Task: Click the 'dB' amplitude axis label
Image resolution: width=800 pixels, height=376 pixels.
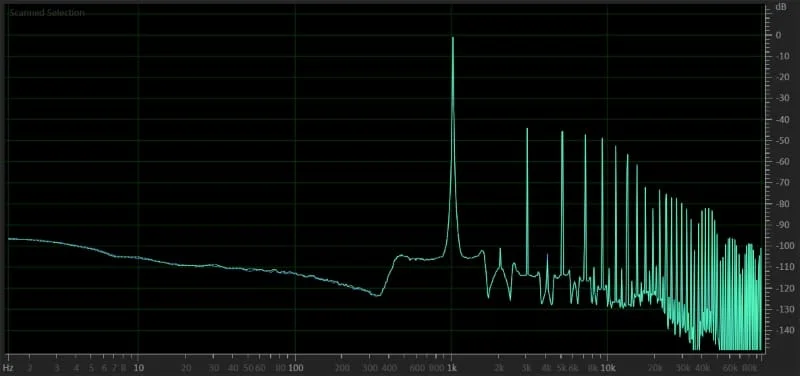Action: 781,7
